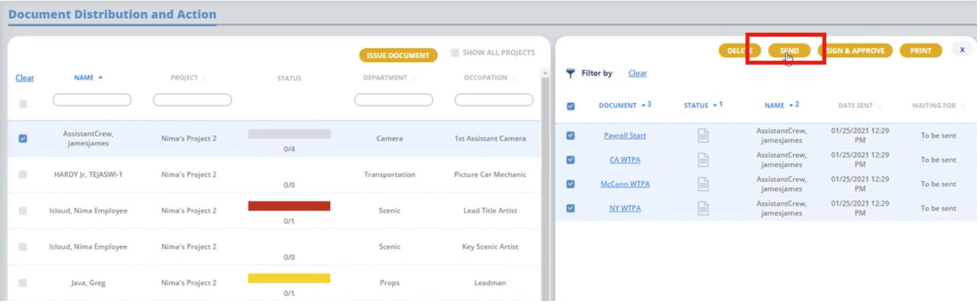Uncheck the AssistantCrew, jamesjames employee row

click(x=23, y=139)
